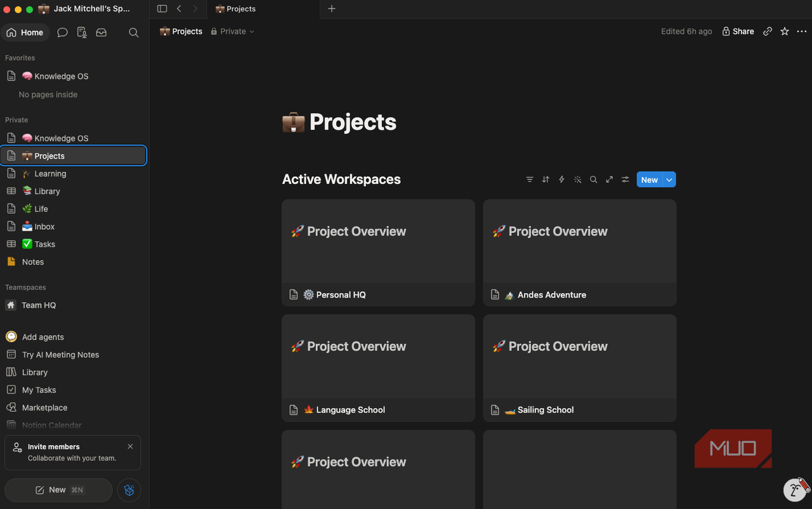Open the Private sharing dropdown
Screen dimensions: 812x509
tap(232, 31)
